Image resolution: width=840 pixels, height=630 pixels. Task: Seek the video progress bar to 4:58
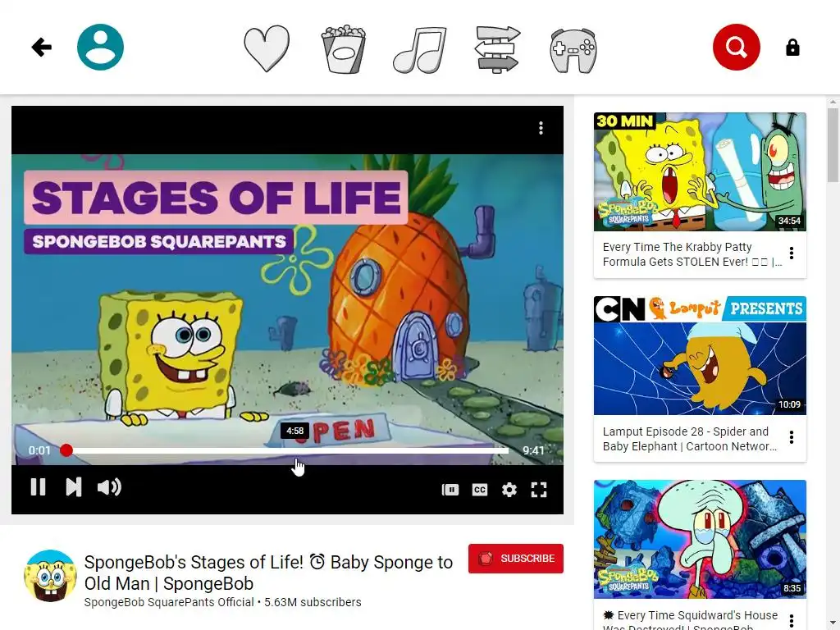[x=294, y=450]
